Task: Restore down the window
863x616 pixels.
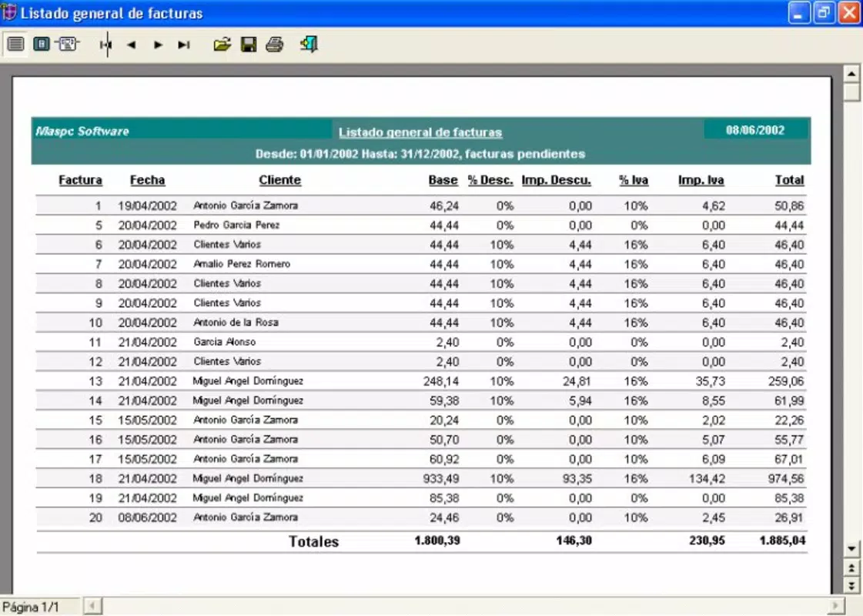Action: point(824,12)
